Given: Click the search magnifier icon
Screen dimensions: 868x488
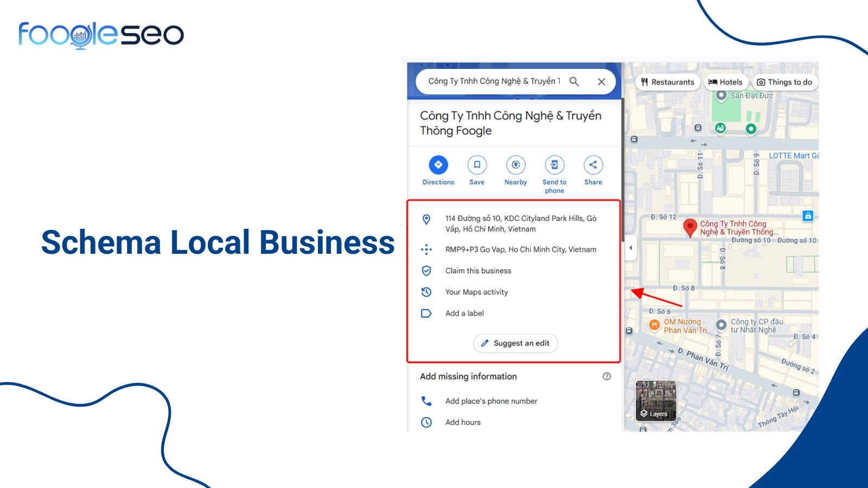Looking at the screenshot, I should pos(574,81).
